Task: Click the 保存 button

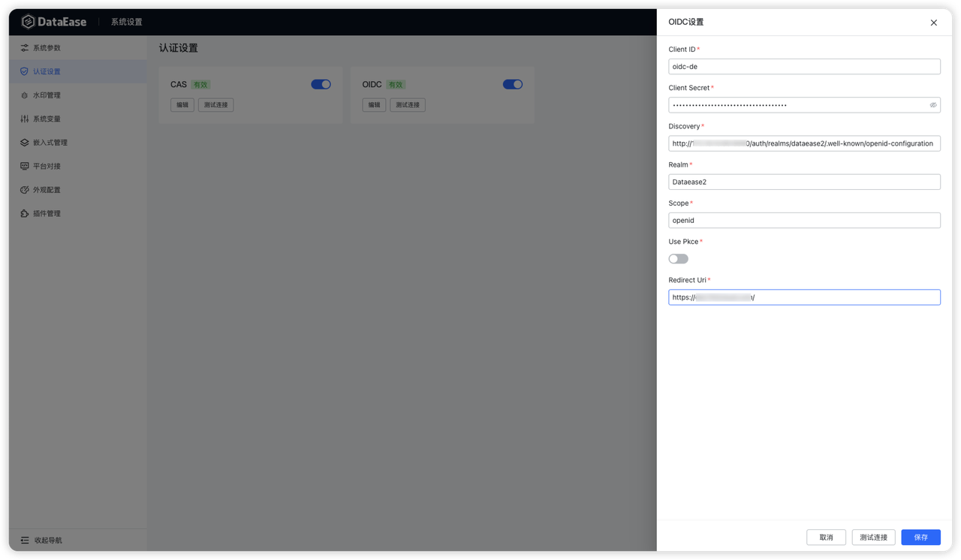Action: tap(920, 537)
